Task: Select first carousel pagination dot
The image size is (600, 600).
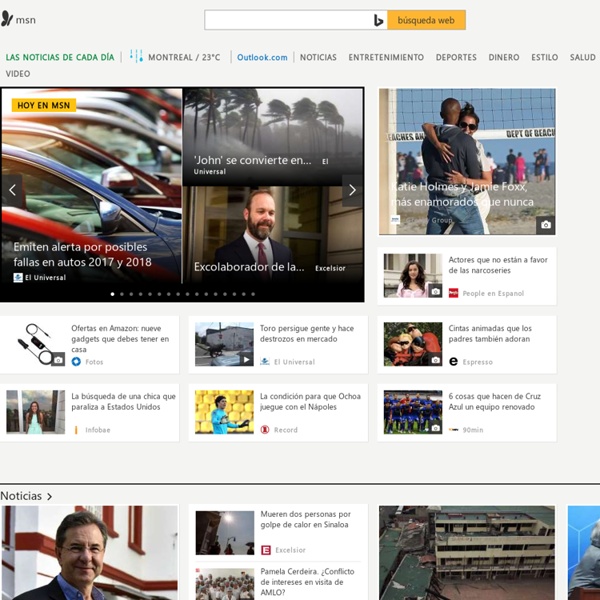Action: pyautogui.click(x=111, y=294)
